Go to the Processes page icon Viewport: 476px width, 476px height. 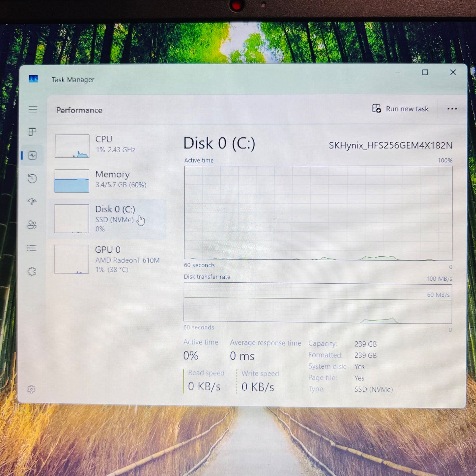tap(32, 132)
